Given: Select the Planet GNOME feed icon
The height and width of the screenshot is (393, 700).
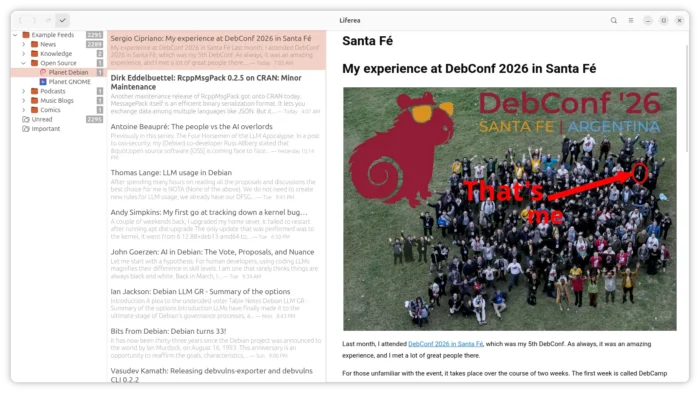Looking at the screenshot, I should click(x=43, y=82).
